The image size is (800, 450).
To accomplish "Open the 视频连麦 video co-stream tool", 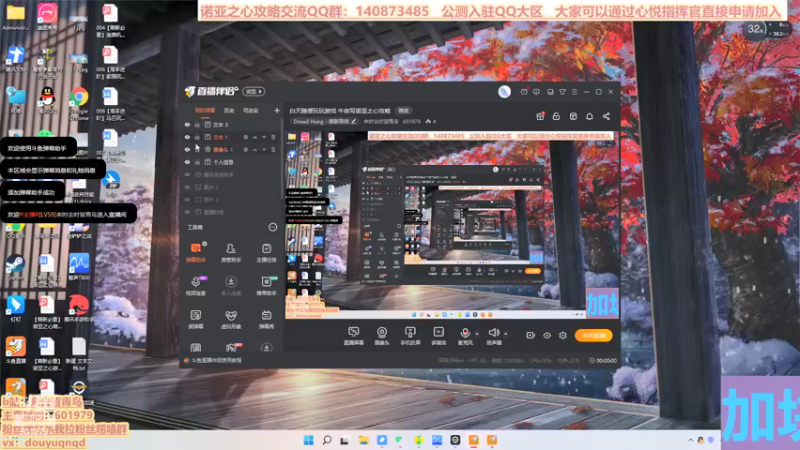I will click(195, 286).
